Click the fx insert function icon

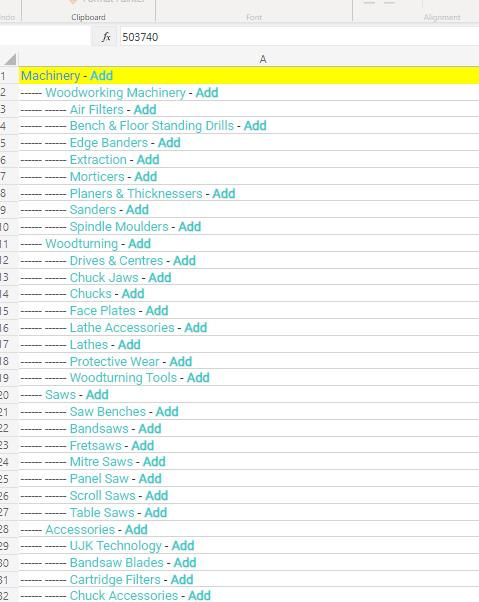[x=106, y=37]
